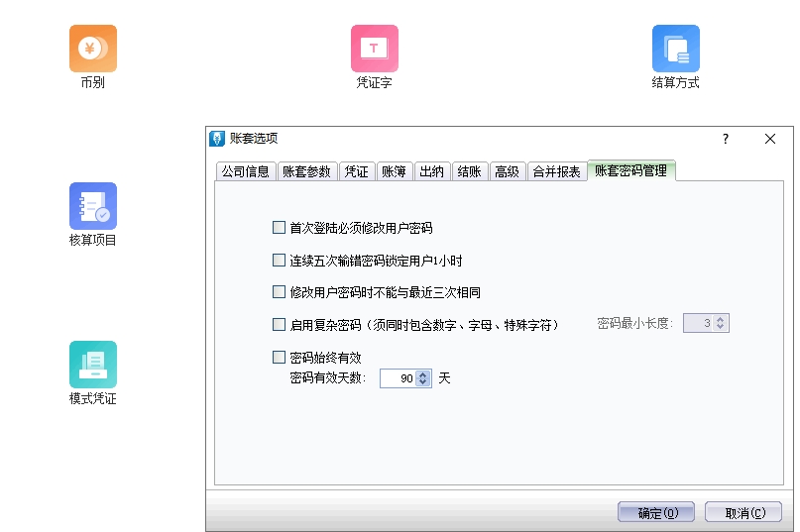800x532 pixels.
Task: Click the 确定(O) button
Action: 656,512
